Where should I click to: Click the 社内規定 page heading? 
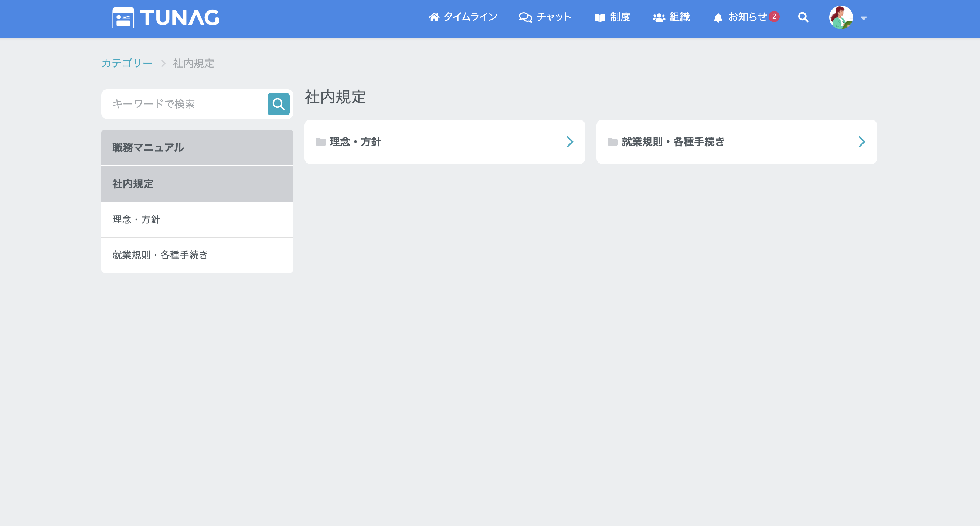click(x=335, y=97)
